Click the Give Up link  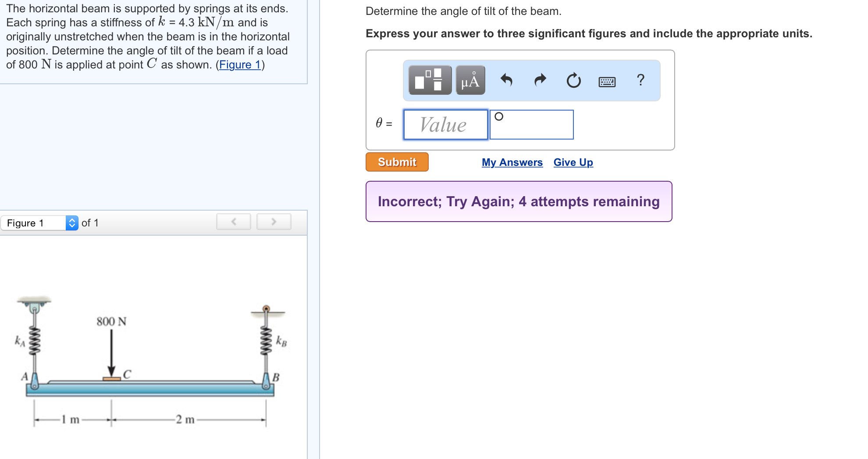click(x=573, y=162)
